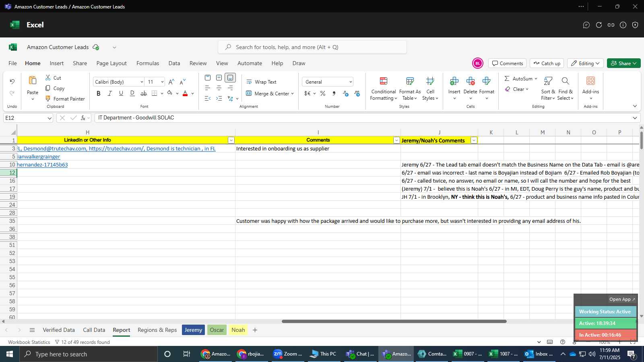
Task: Open Find & Select menu
Action: point(565,88)
